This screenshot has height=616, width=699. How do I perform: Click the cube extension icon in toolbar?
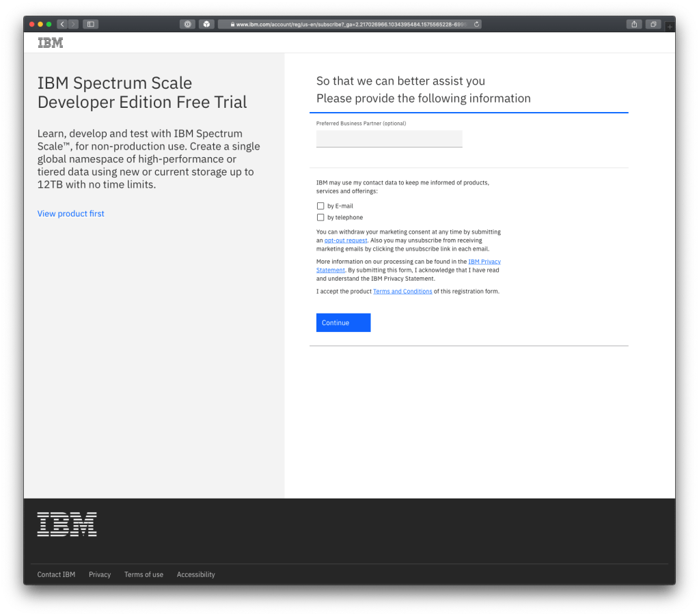pyautogui.click(x=206, y=25)
